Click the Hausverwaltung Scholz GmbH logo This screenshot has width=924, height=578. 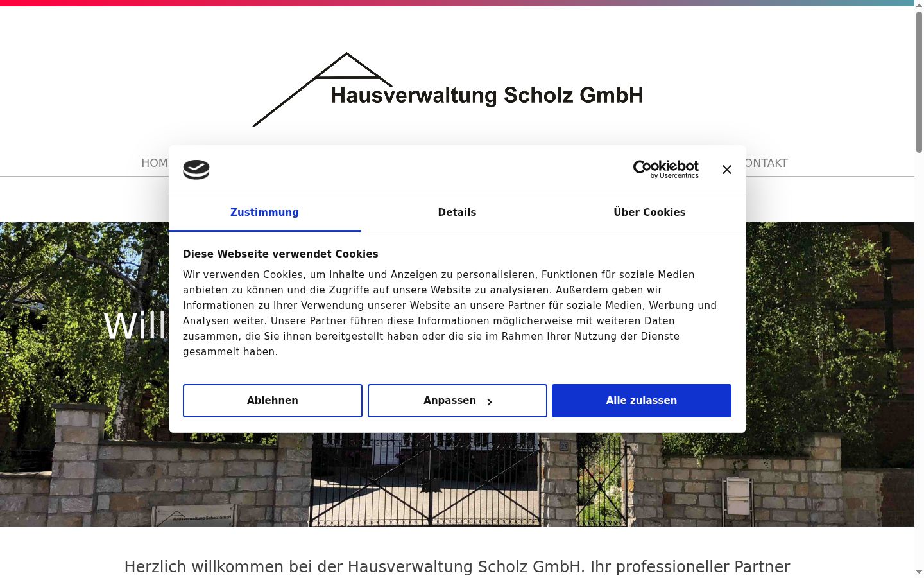pos(448,90)
